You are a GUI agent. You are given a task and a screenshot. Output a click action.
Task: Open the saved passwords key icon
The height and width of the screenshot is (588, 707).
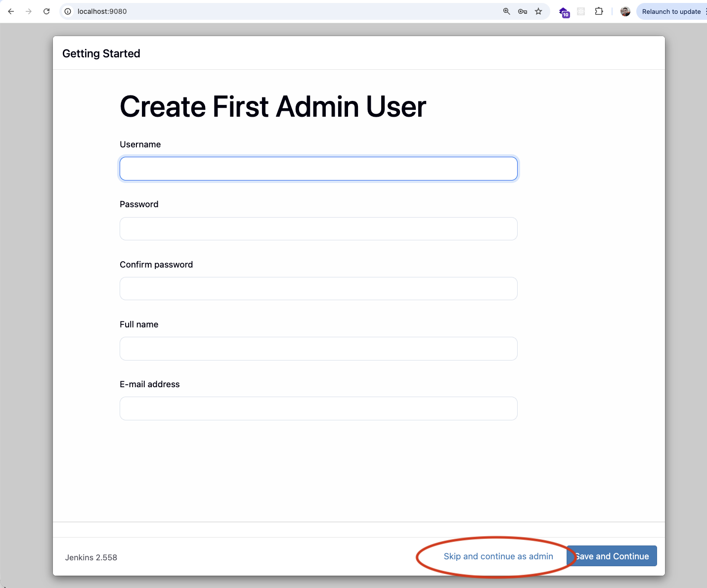[x=522, y=11]
